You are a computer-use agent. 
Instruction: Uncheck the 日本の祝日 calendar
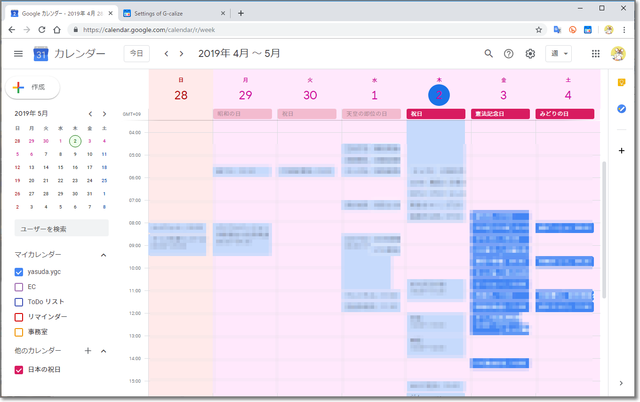pyautogui.click(x=19, y=370)
